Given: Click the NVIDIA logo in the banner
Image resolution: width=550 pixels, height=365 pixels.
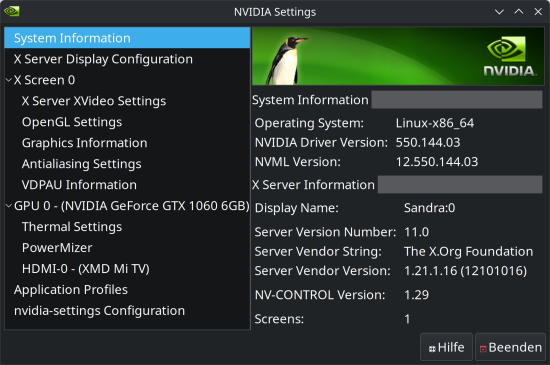Looking at the screenshot, I should pyautogui.click(x=509, y=56).
